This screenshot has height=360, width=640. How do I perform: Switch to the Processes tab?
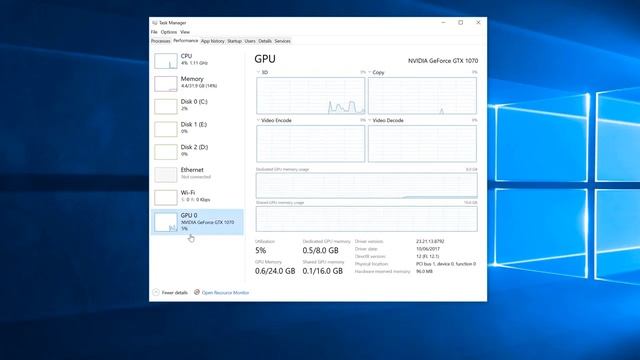[160, 41]
